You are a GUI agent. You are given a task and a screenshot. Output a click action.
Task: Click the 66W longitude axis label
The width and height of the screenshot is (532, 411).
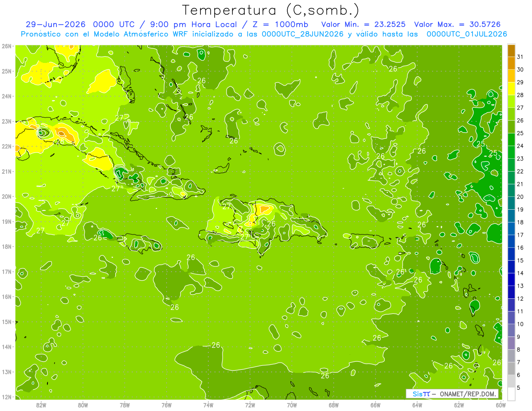click(376, 404)
